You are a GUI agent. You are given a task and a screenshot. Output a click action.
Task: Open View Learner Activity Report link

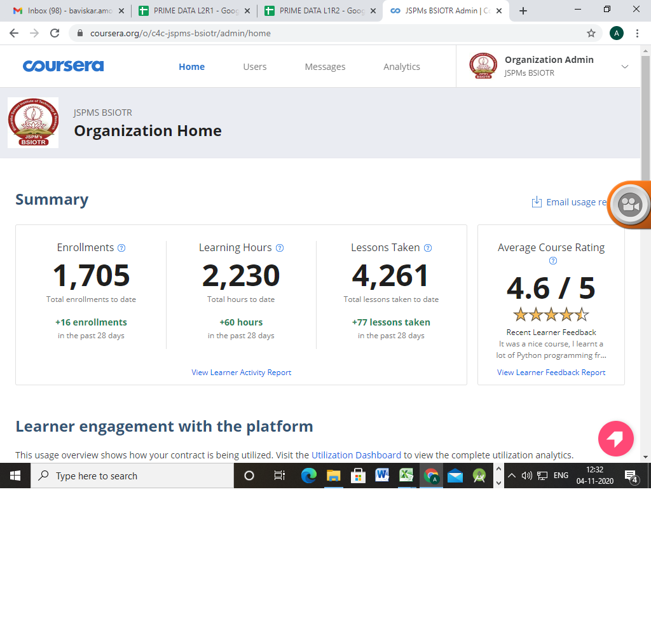241,373
